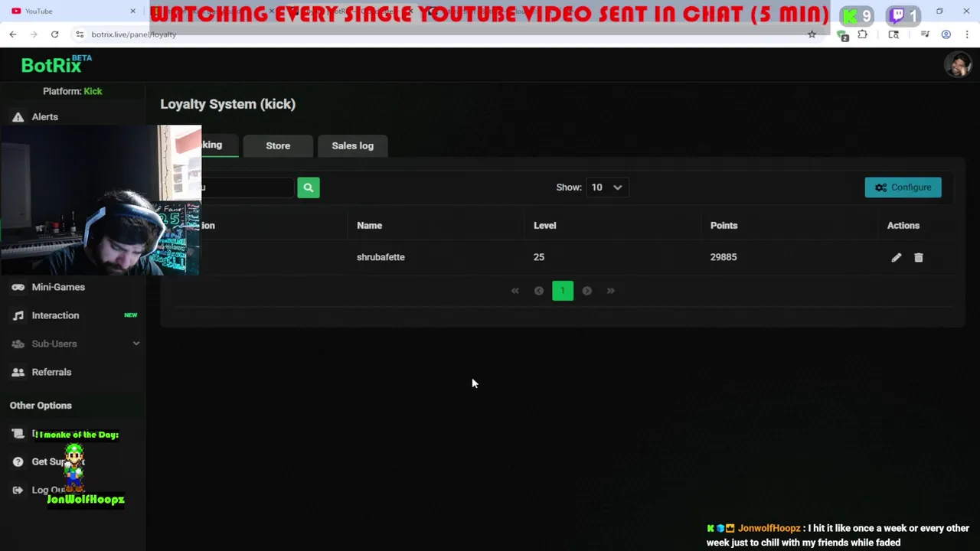Click the address bar URL
The height and width of the screenshot is (551, 980).
(134, 34)
